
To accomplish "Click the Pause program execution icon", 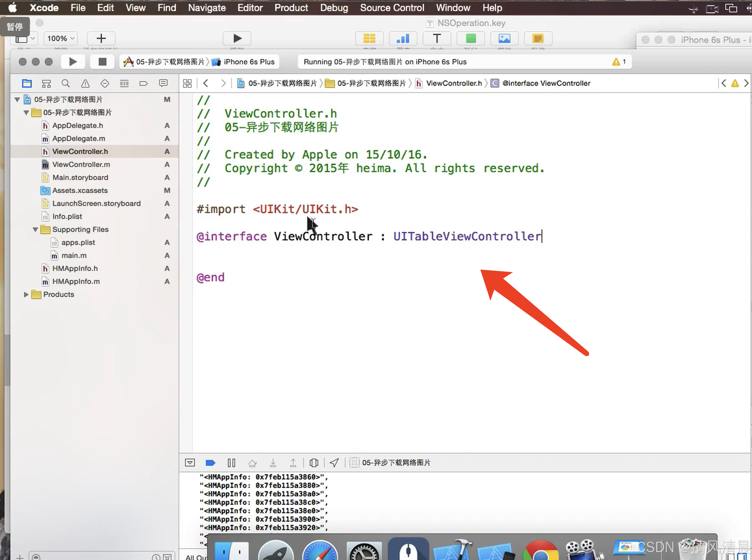I will tap(232, 463).
